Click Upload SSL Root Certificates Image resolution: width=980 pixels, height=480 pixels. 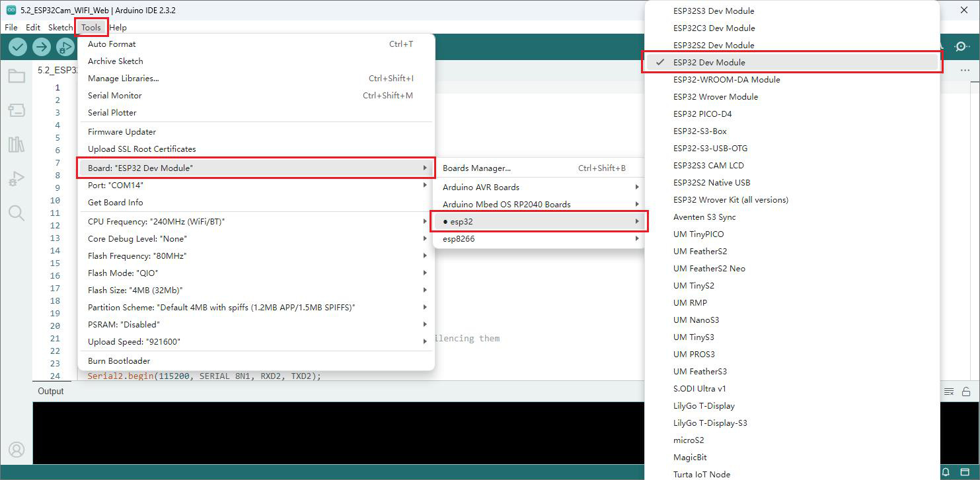[x=256, y=149]
